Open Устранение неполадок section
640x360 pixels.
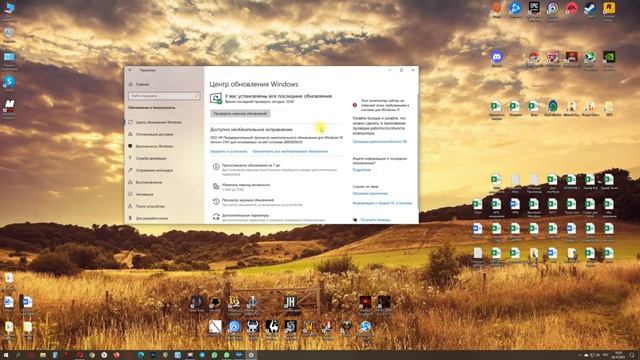[154, 170]
